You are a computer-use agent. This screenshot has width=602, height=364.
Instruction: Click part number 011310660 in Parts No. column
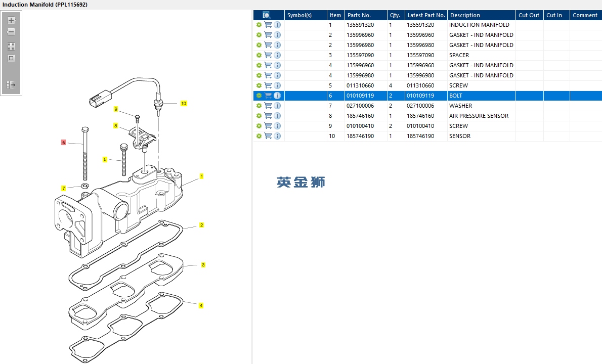(x=360, y=85)
